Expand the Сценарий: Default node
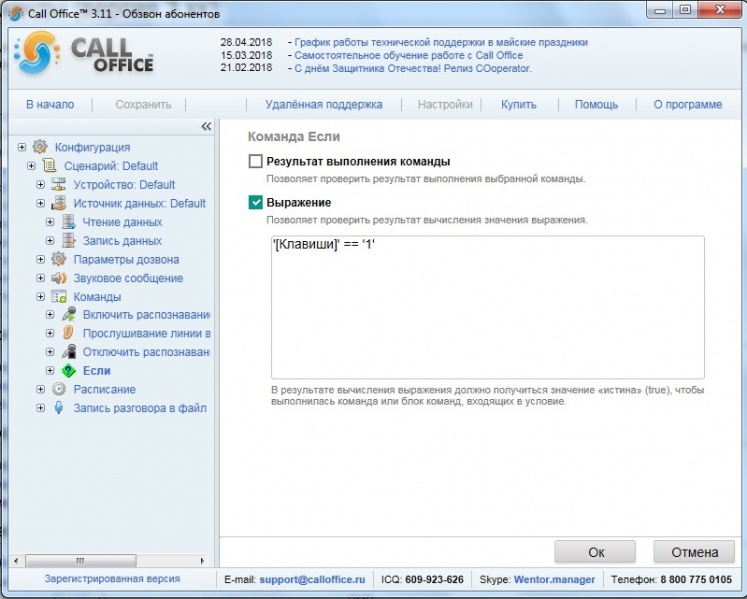Viewport: 747px width, 599px height. pos(31,165)
